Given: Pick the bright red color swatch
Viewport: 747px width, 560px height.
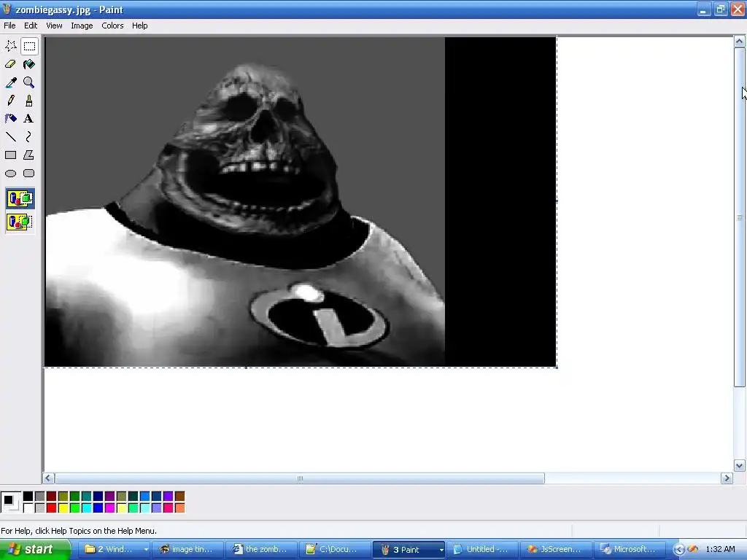Looking at the screenshot, I should (x=52, y=508).
